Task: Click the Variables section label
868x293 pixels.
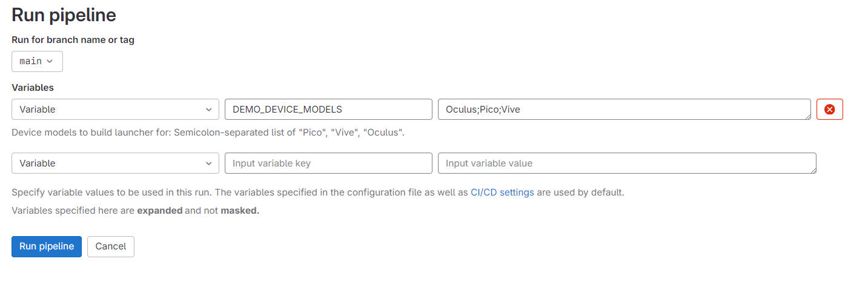Action: [x=33, y=87]
